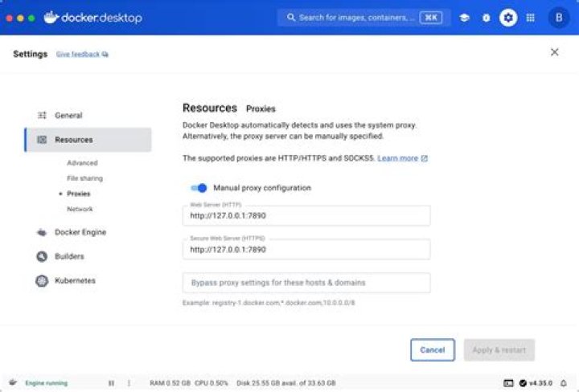Open Docker Engine settings section
This screenshot has width=579, height=392.
point(88,232)
